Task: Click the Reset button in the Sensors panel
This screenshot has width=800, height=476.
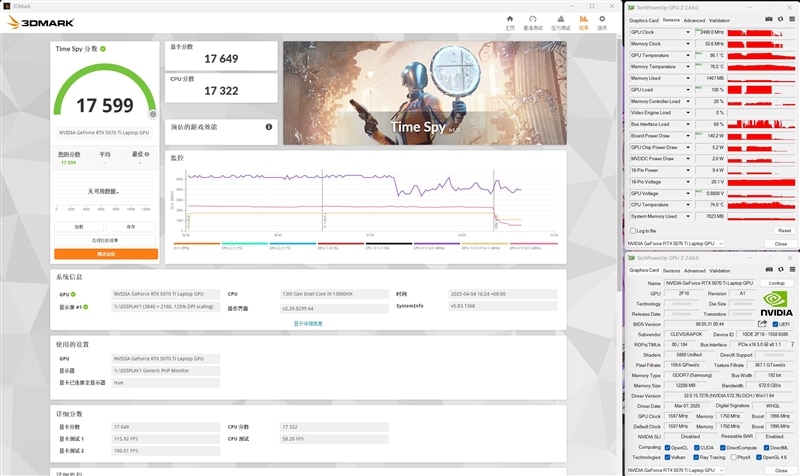Action: coord(783,230)
